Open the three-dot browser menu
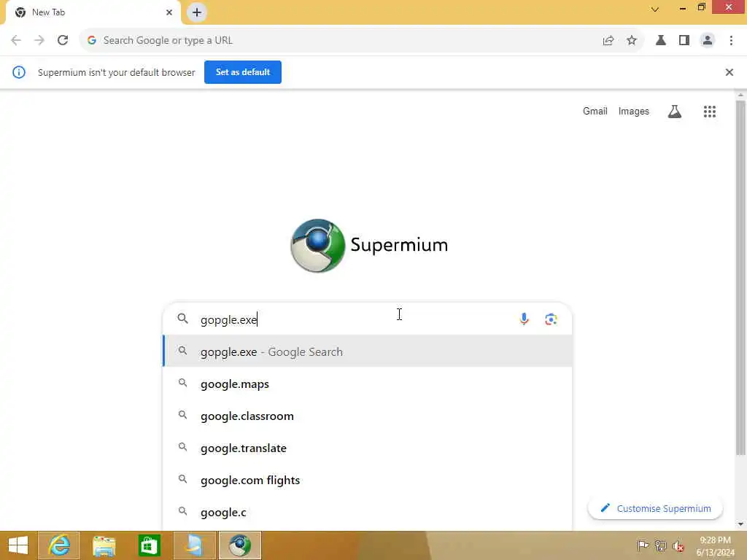This screenshot has width=747, height=560. pos(731,41)
